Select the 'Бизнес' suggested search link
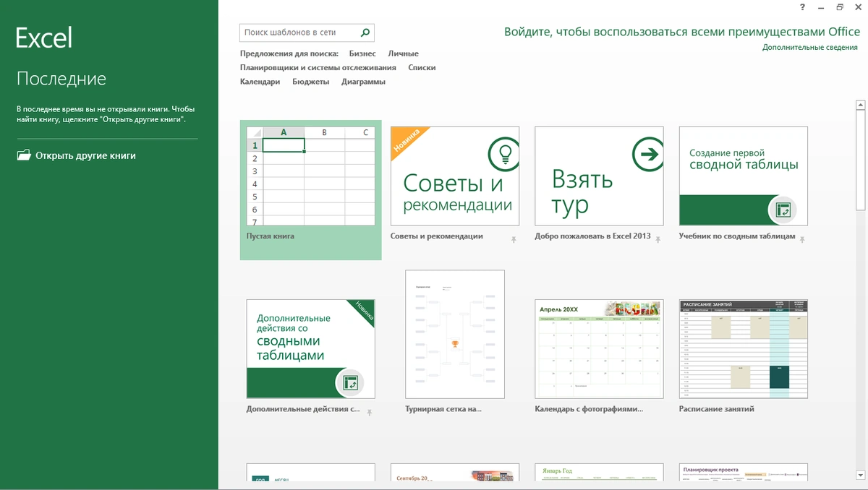 coord(362,53)
